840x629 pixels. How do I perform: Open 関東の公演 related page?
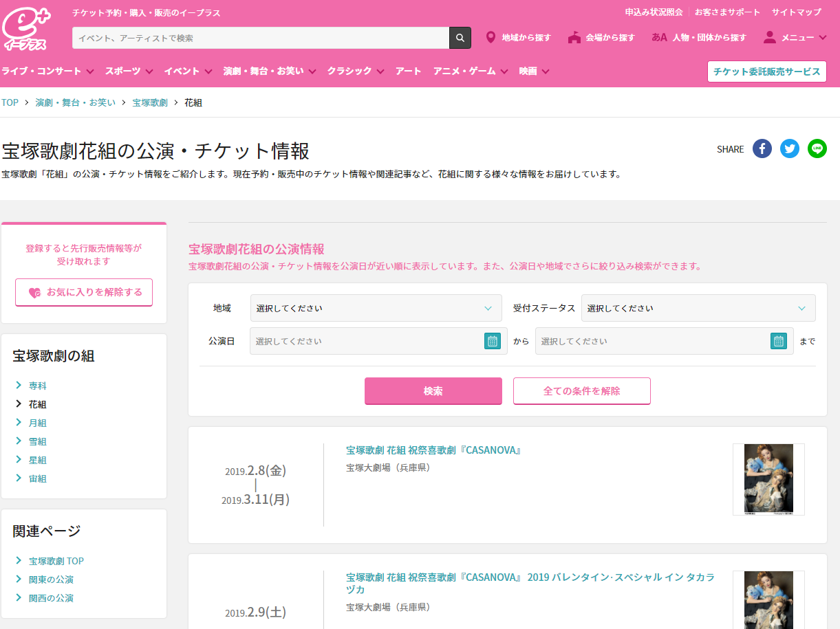tap(51, 580)
